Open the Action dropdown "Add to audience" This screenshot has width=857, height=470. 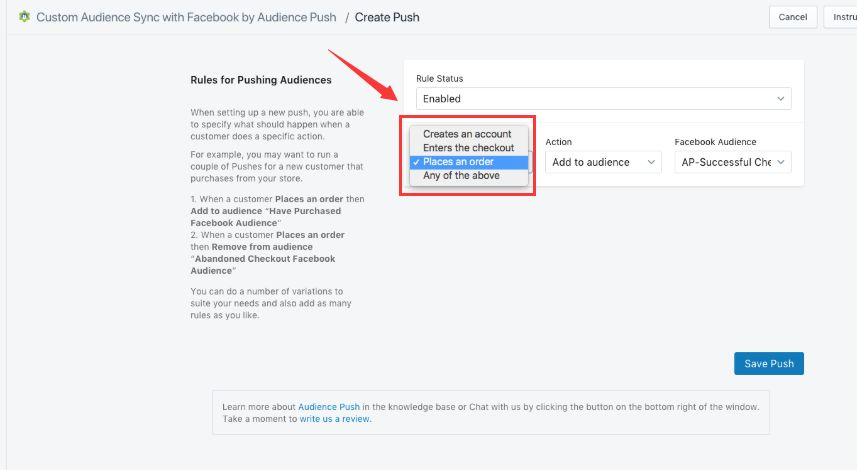(603, 162)
